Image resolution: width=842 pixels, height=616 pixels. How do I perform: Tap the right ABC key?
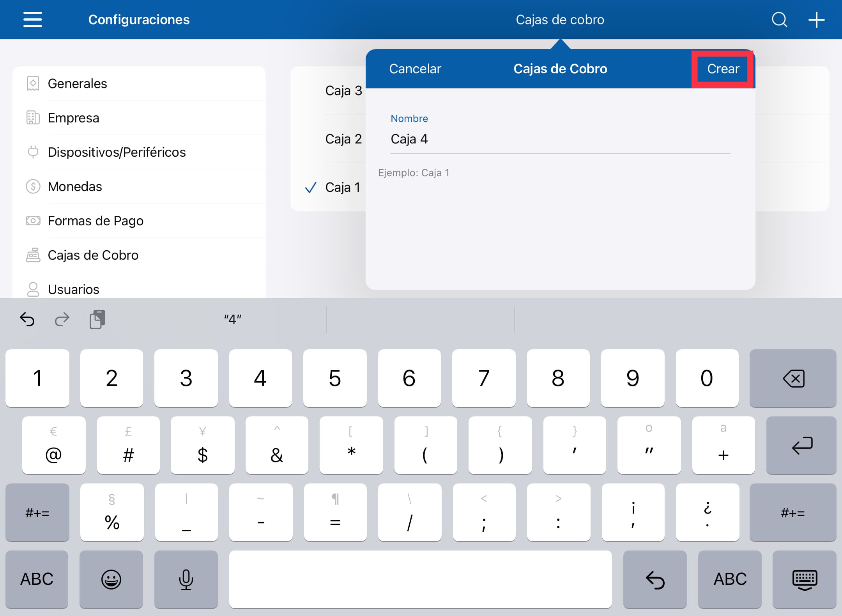(730, 579)
